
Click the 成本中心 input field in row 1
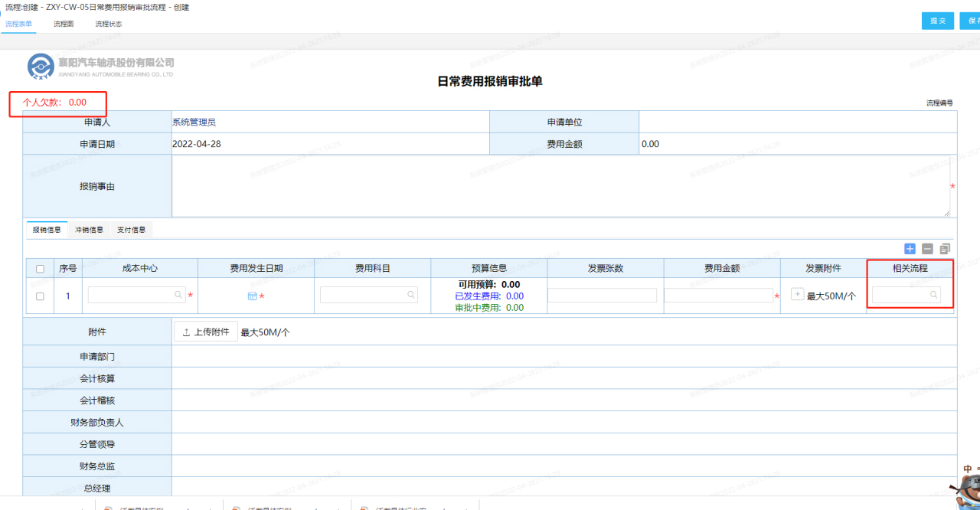pos(136,295)
